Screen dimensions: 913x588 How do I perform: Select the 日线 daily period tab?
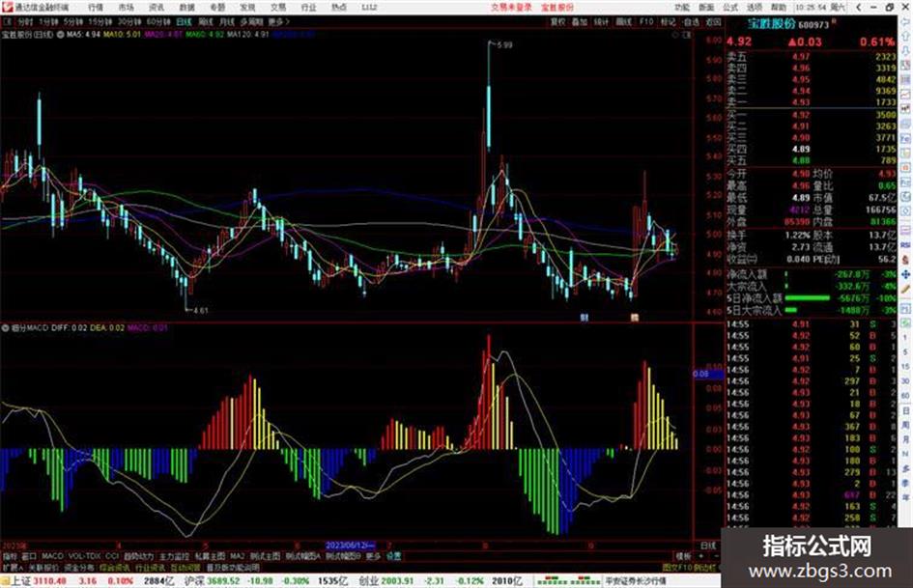point(184,21)
